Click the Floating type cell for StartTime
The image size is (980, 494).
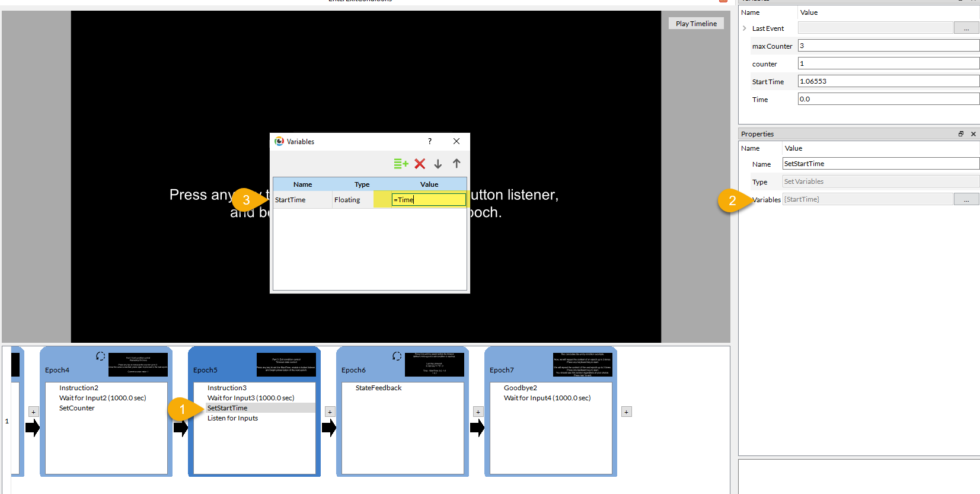coord(352,200)
